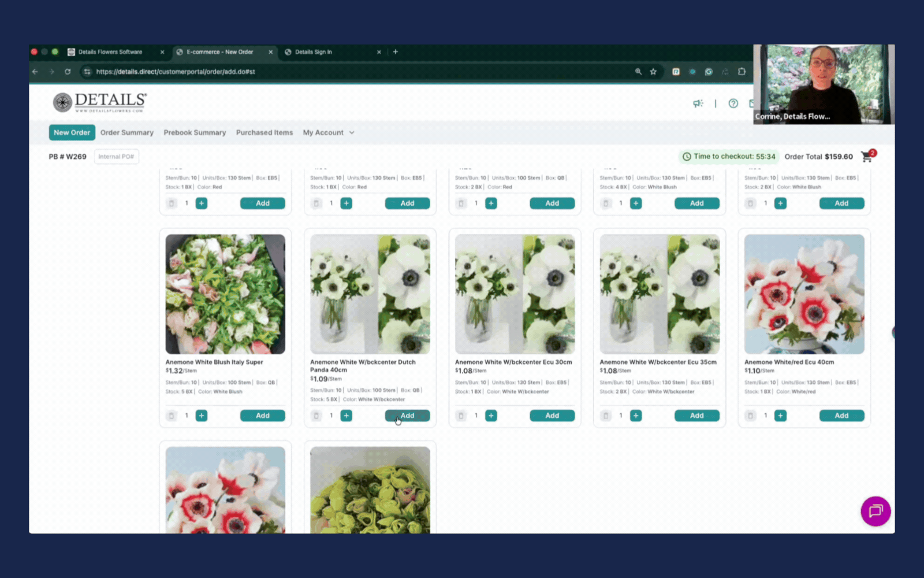924x578 pixels.
Task: Increase quantity for Anemone Ecu 30cm
Action: pyautogui.click(x=491, y=416)
